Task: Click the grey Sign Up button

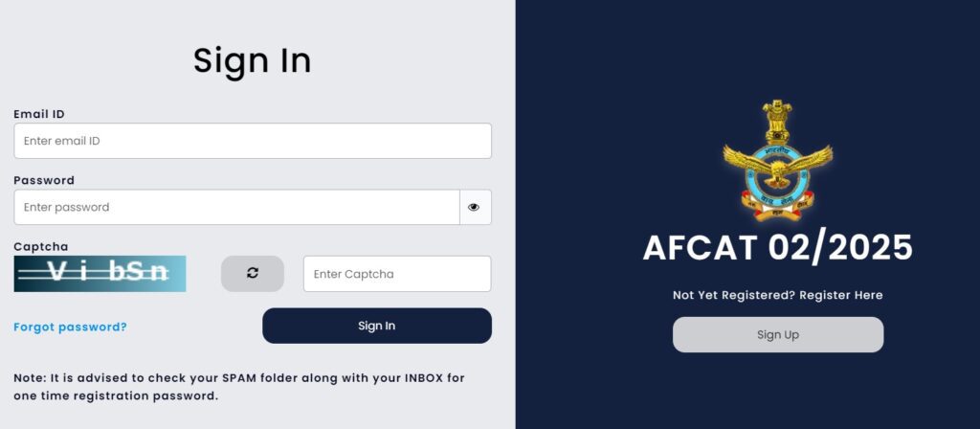Action: click(x=777, y=334)
